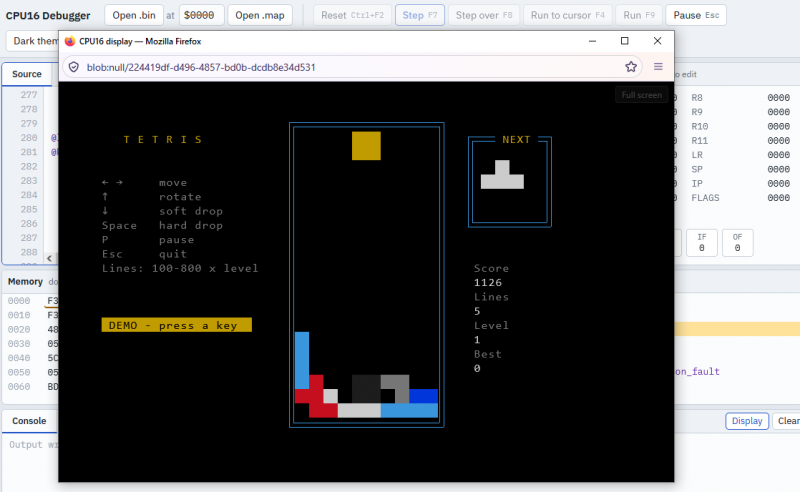This screenshot has height=492, width=800.
Task: Maximize the CPU16 display Firefox window
Action: [624, 41]
